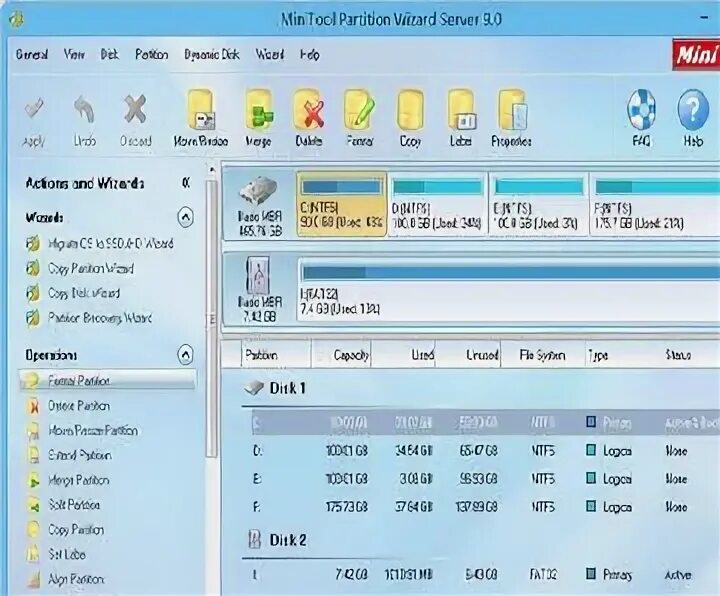Open the Help question mark icon
Viewport: 720px width, 596px height.
(x=692, y=109)
